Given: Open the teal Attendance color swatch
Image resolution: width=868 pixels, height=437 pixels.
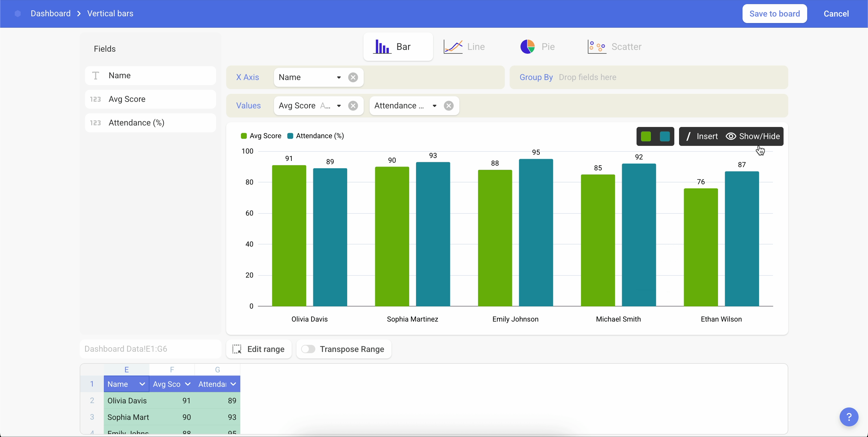Looking at the screenshot, I should coord(665,136).
